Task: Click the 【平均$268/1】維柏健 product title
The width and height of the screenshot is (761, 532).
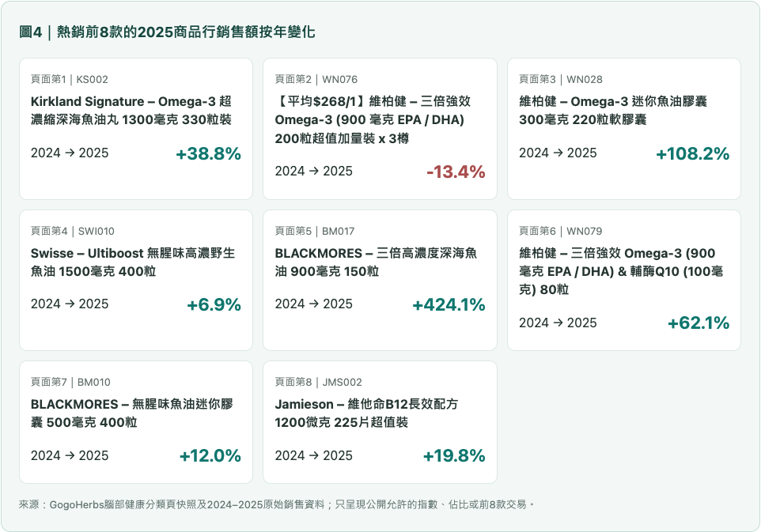Action: coord(373,120)
